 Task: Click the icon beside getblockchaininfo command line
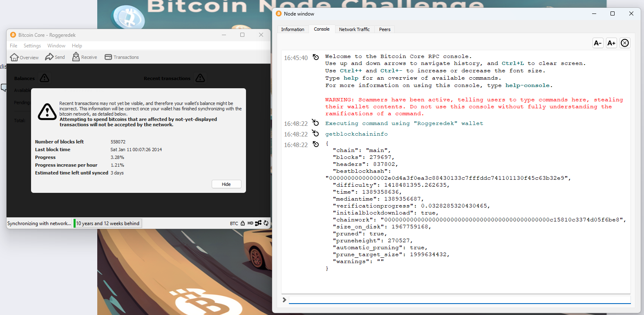tap(315, 133)
